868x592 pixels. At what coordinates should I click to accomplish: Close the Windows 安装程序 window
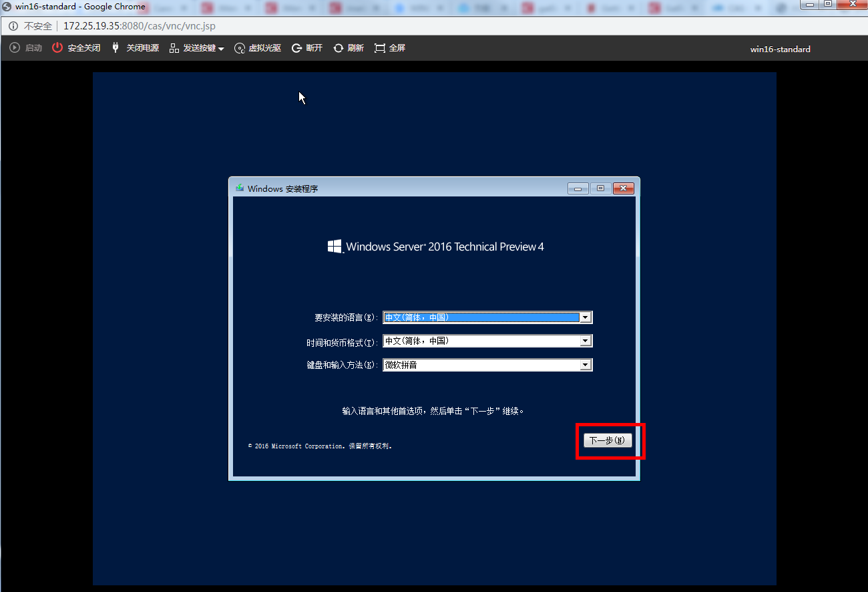[x=623, y=188]
